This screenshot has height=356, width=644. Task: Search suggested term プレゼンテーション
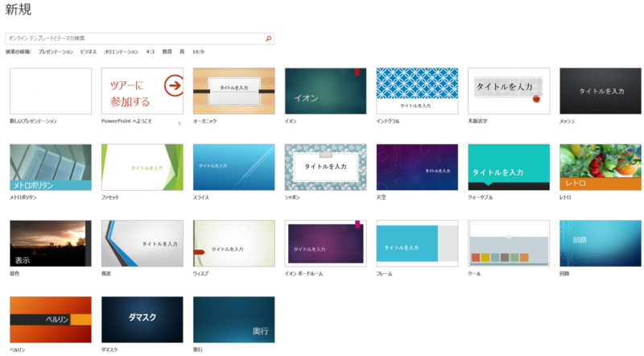tap(56, 52)
